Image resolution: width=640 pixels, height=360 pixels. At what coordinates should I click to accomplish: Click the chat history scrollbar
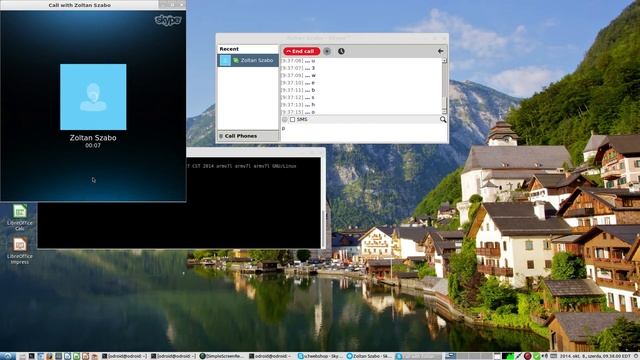tap(444, 86)
